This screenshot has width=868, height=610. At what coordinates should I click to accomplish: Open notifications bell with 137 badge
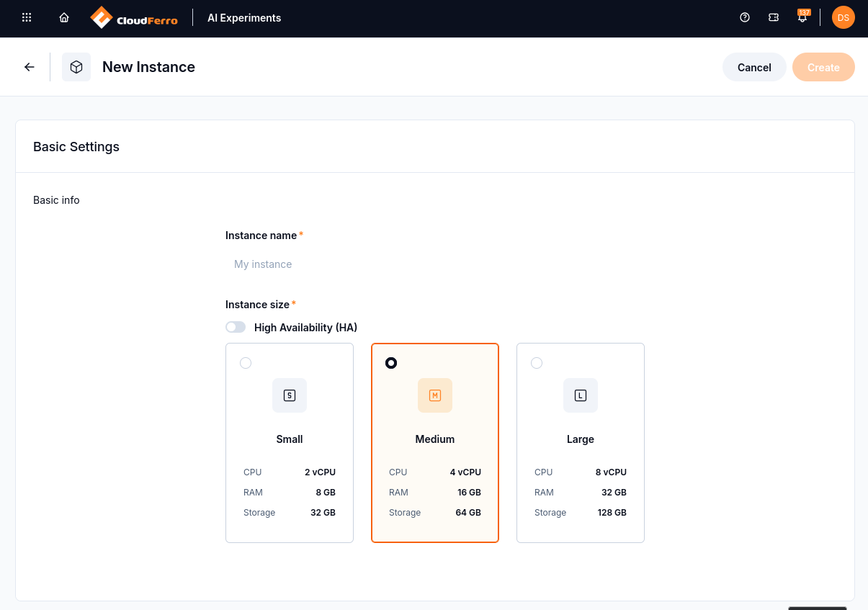tap(802, 17)
